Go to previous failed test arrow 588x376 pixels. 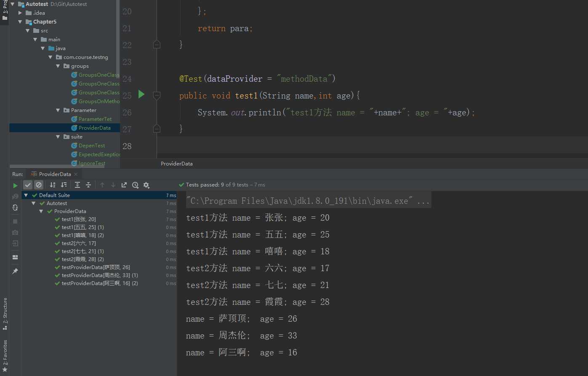point(102,185)
